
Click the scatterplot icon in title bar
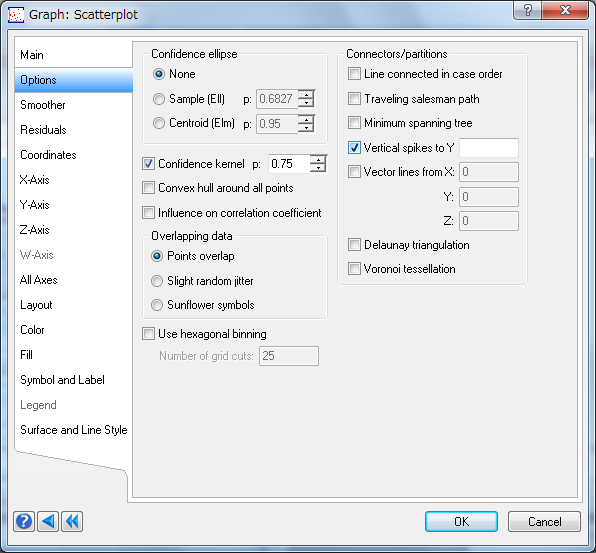tap(16, 15)
